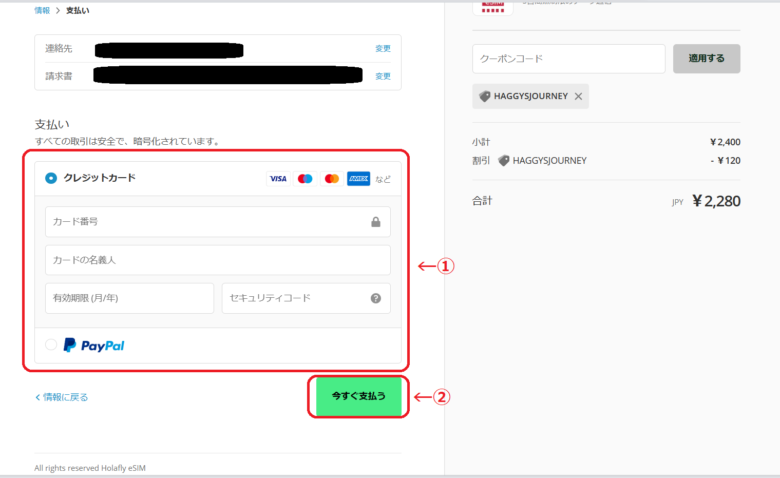The image size is (780, 478).
Task: Click the セキュリティコード input field
Action: pyautogui.click(x=306, y=298)
